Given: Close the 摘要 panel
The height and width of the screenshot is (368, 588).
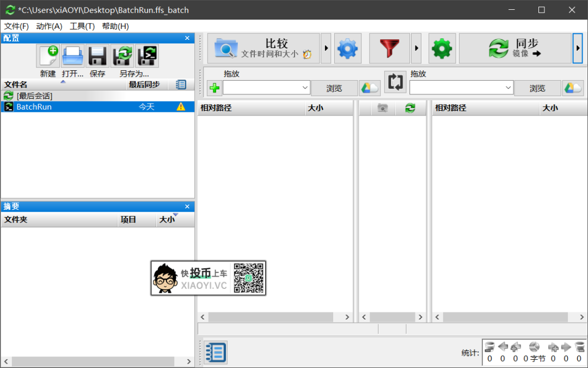Looking at the screenshot, I should pos(187,207).
